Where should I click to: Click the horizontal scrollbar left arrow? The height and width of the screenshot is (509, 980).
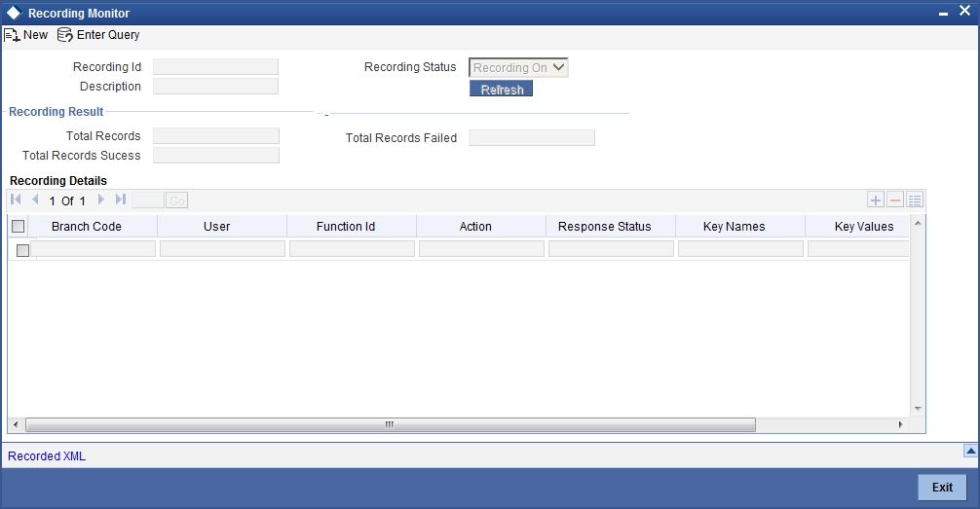coord(16,424)
